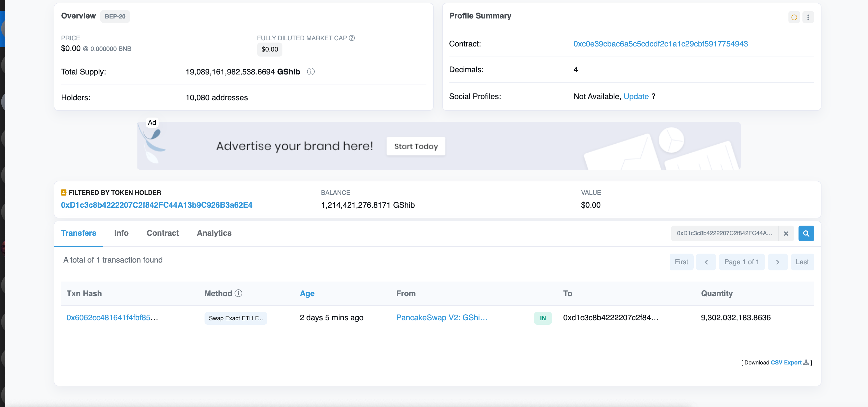Click the Update social profiles link

pos(636,97)
